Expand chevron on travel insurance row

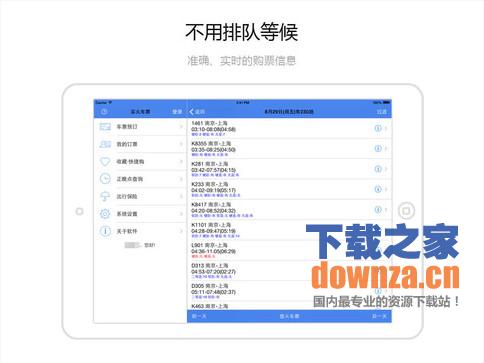click(181, 196)
